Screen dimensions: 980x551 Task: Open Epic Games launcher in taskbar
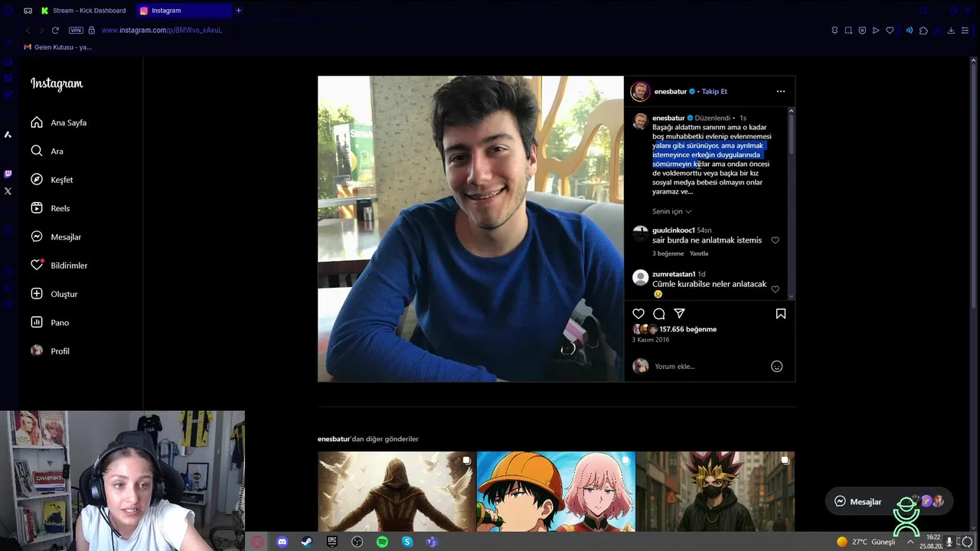[x=332, y=542]
